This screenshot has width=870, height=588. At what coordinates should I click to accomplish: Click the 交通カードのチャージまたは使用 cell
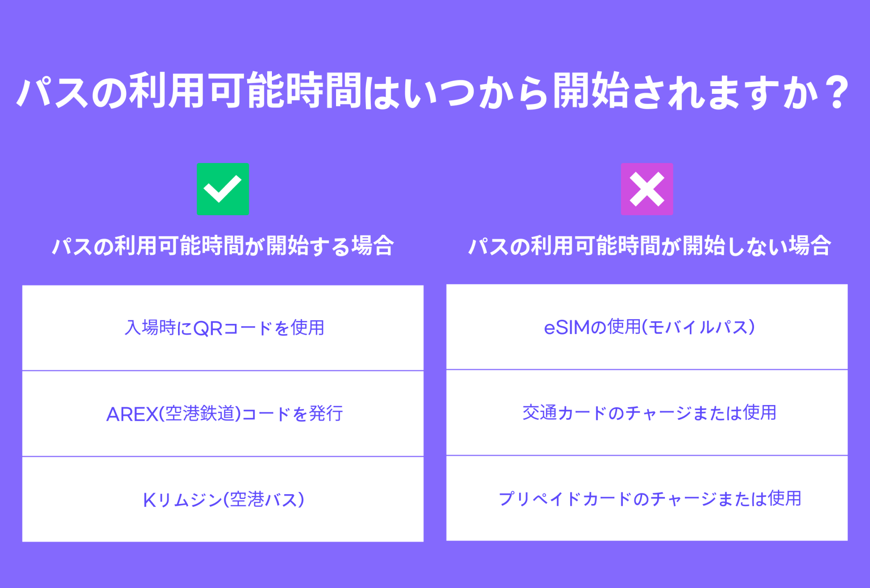point(647,413)
